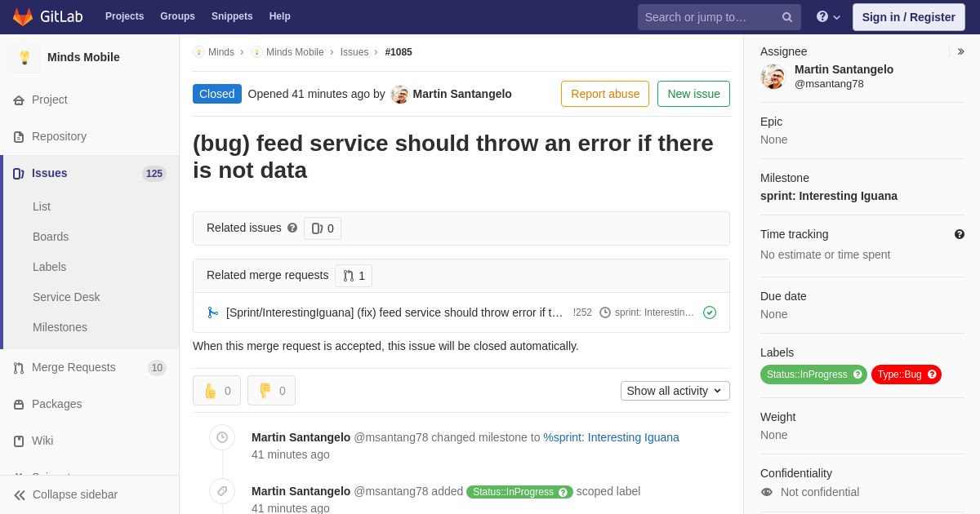Click the pipeline passed status icon
980x514 pixels.
pos(710,312)
